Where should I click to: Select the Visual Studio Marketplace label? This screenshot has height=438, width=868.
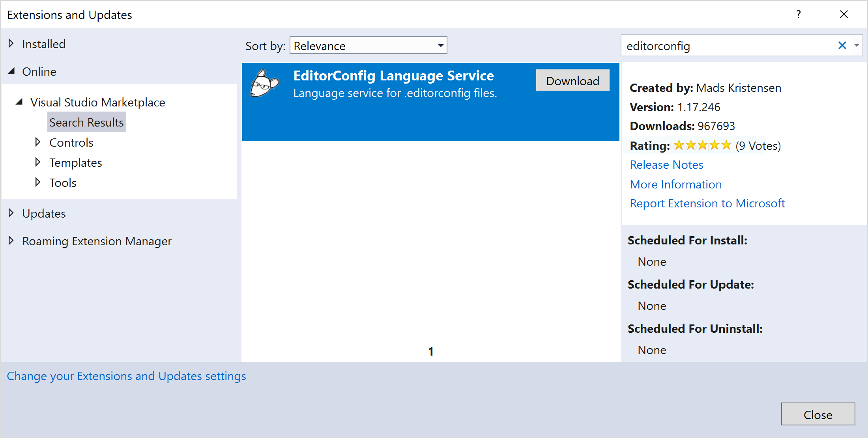click(x=98, y=102)
